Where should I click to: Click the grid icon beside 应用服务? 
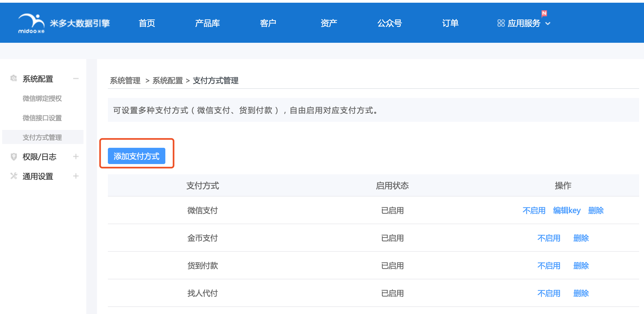click(x=501, y=23)
